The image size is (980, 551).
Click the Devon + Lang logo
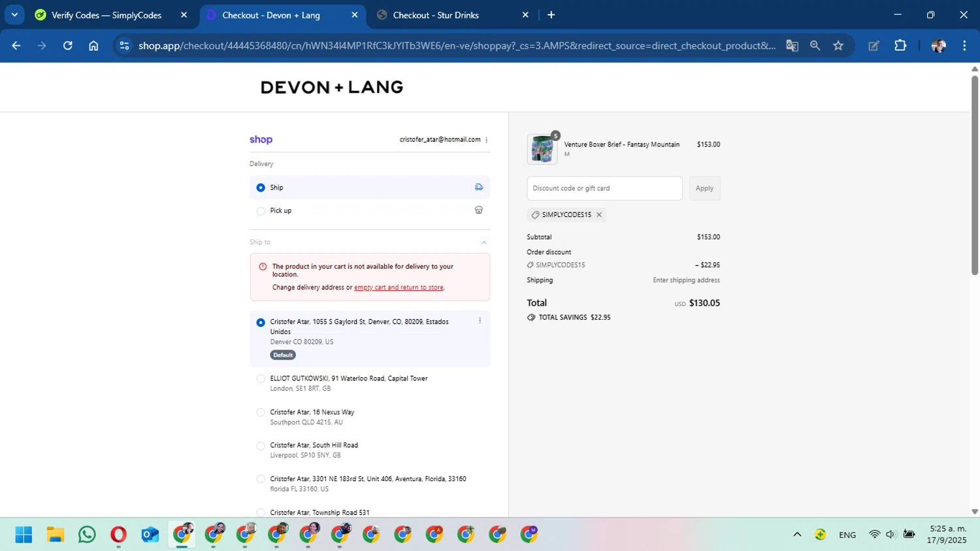click(332, 88)
